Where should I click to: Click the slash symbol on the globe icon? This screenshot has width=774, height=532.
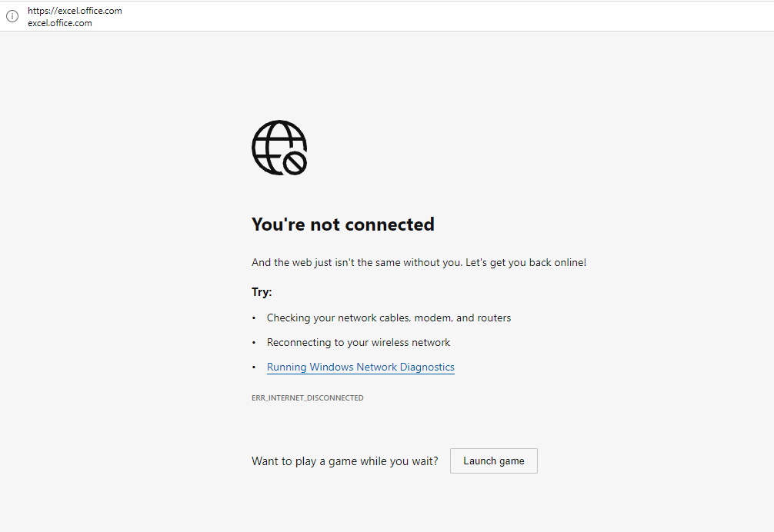[295, 165]
